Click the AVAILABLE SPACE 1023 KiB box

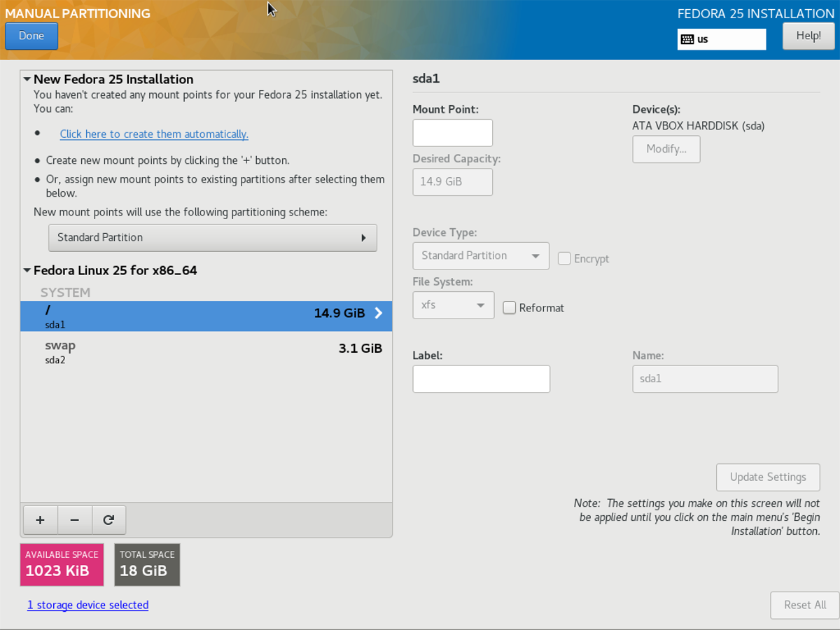coord(62,564)
